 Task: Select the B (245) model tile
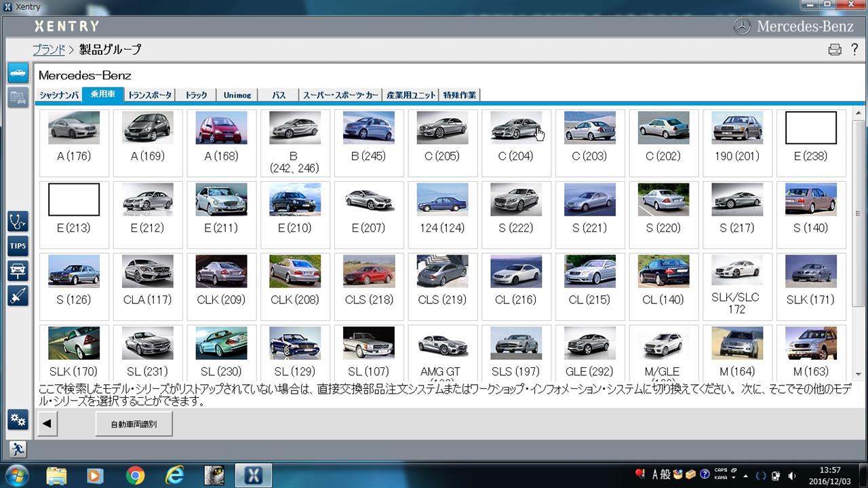pyautogui.click(x=369, y=143)
